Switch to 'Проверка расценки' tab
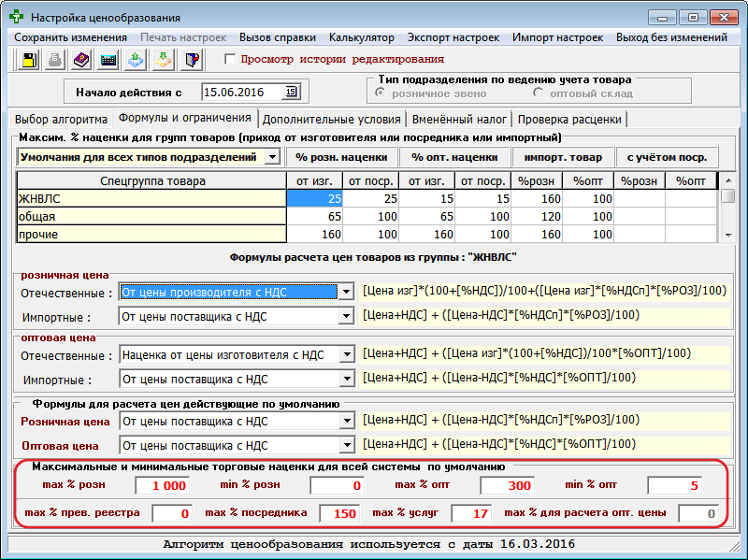The width and height of the screenshot is (748, 560). point(569,120)
